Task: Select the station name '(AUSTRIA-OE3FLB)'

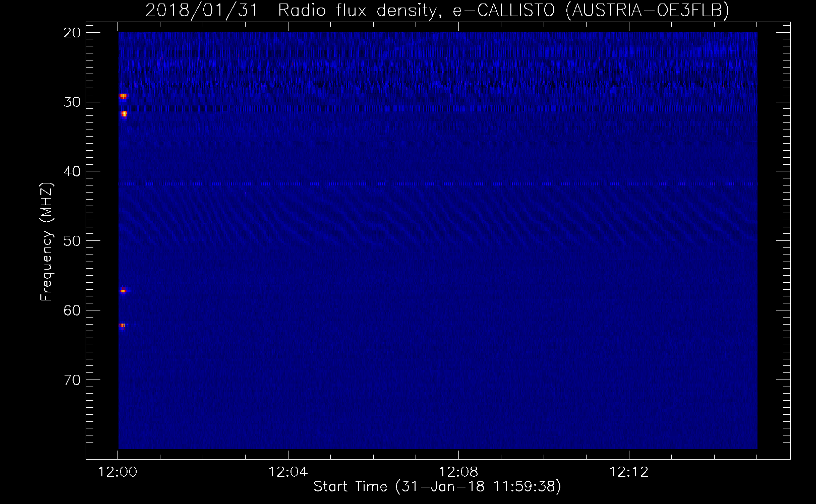Action: (x=647, y=10)
